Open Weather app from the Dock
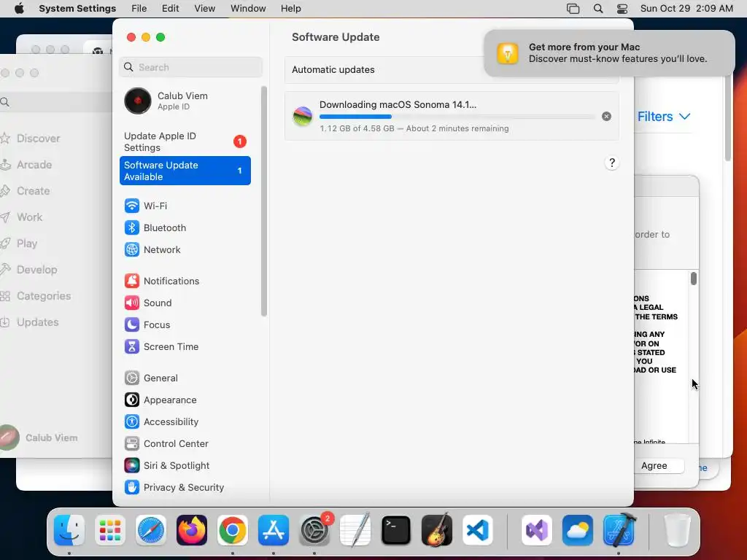The height and width of the screenshot is (560, 747). (x=578, y=530)
